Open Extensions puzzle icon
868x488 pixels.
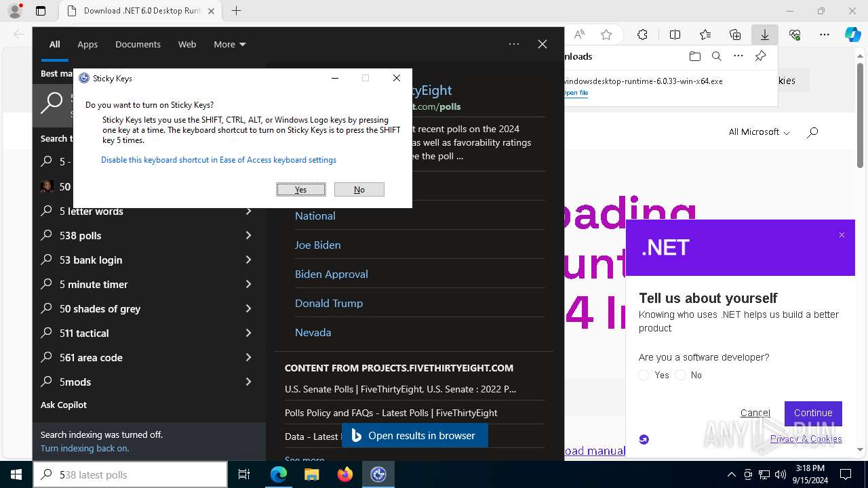point(642,35)
